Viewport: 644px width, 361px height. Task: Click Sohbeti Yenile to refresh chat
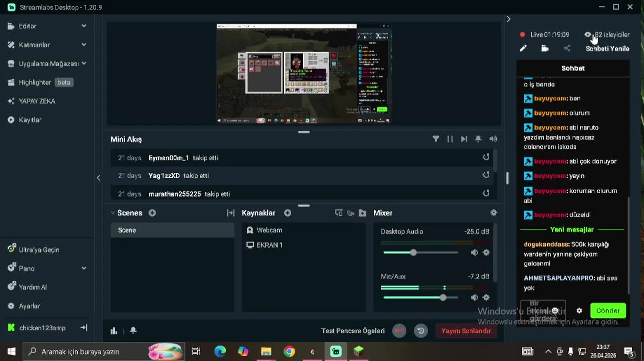click(607, 49)
